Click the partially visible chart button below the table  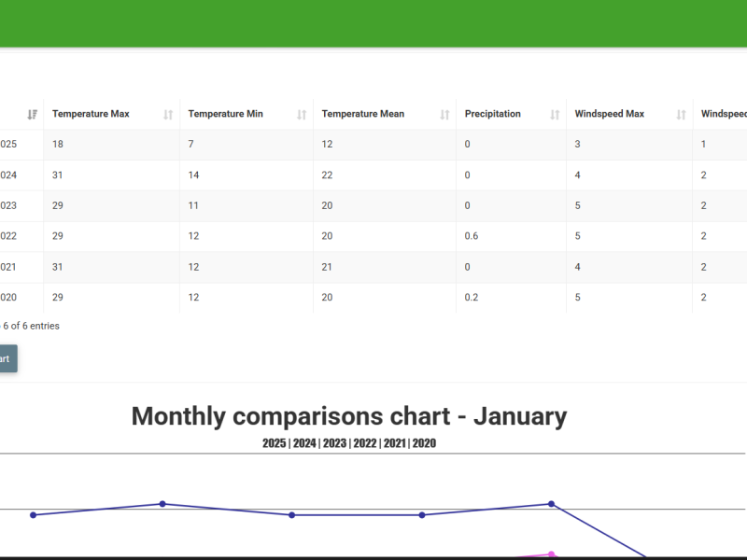[7, 358]
